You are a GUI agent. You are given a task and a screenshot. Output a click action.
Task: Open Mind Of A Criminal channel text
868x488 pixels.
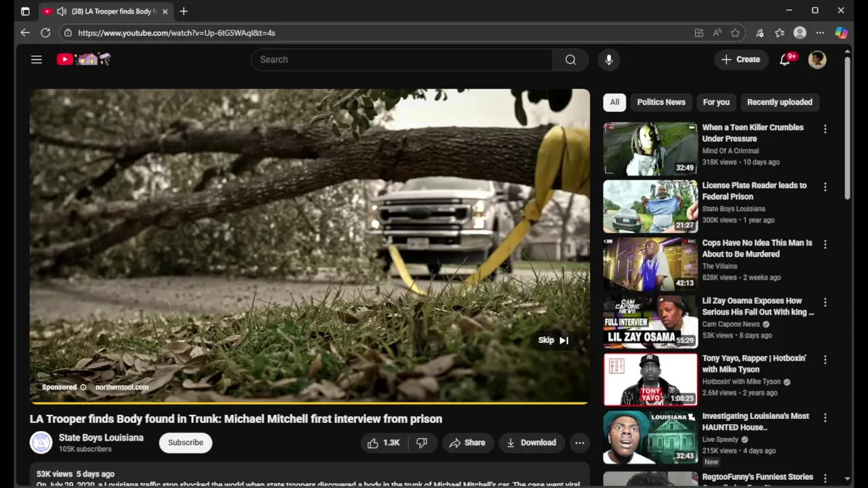[x=730, y=151]
